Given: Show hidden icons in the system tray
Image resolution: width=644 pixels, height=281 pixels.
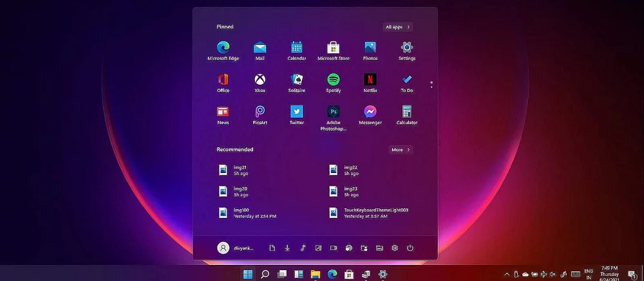Looking at the screenshot, I should [x=507, y=274].
